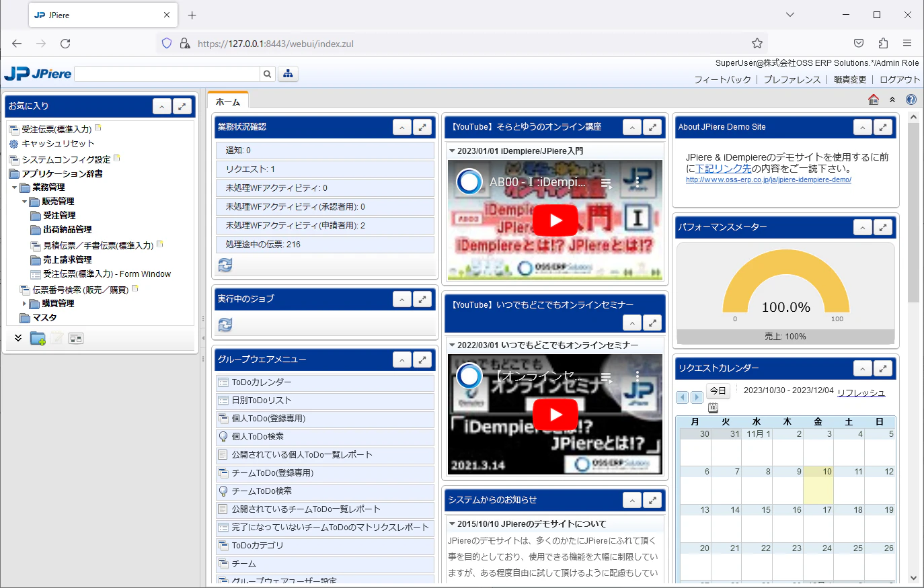
Task: Maximize the グループウェアメニュー panel
Action: pyautogui.click(x=422, y=360)
